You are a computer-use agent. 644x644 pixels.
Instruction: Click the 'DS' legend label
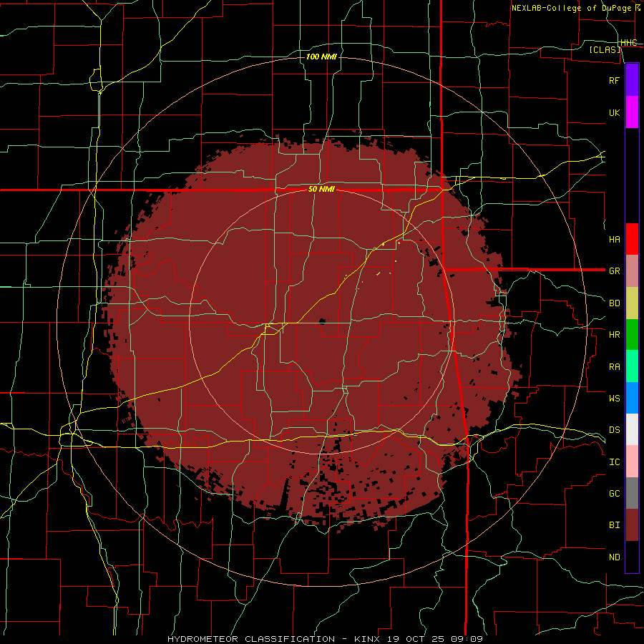[615, 430]
